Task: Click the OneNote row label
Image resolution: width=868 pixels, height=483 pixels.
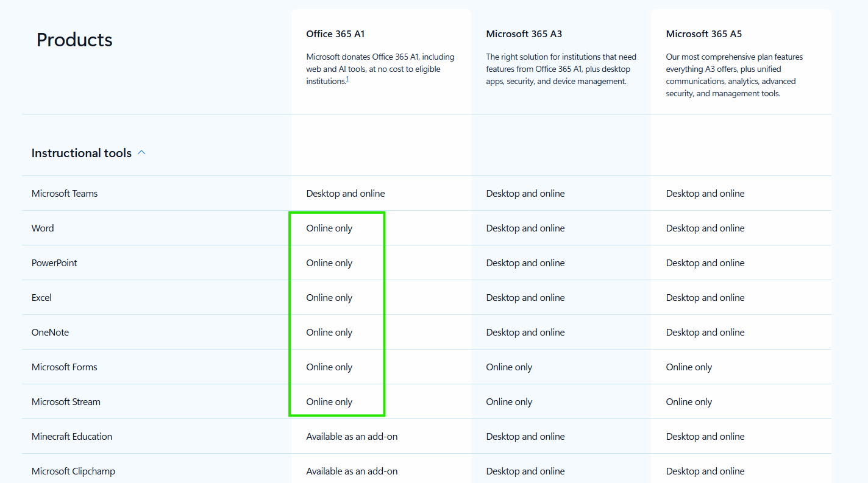Action: [50, 333]
